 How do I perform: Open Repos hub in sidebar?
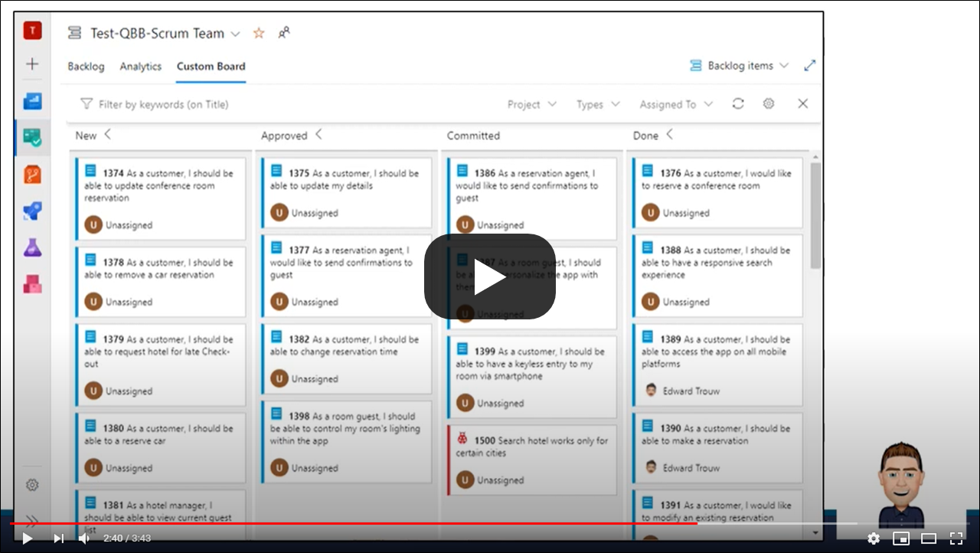pos(32,175)
